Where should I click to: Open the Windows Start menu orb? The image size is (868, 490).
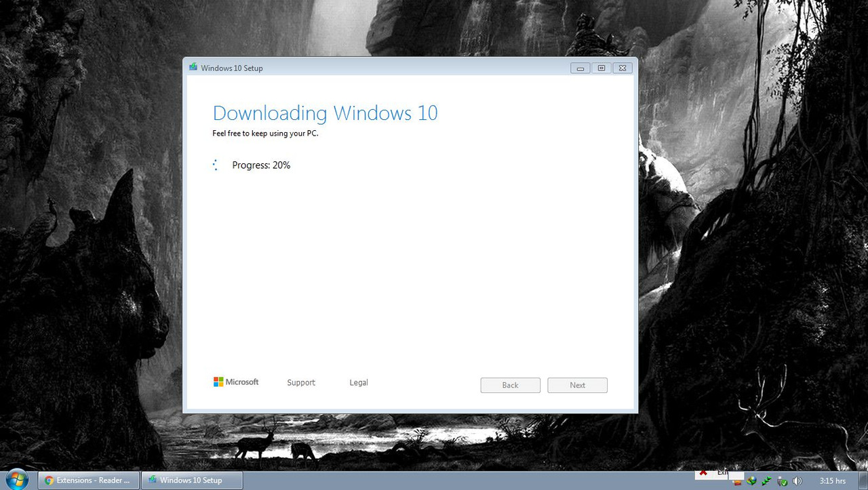pyautogui.click(x=16, y=480)
